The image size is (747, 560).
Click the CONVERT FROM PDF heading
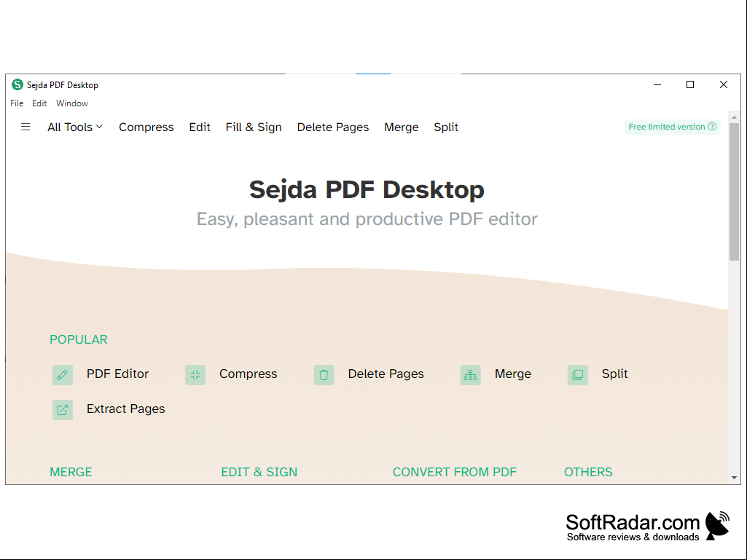(x=455, y=472)
